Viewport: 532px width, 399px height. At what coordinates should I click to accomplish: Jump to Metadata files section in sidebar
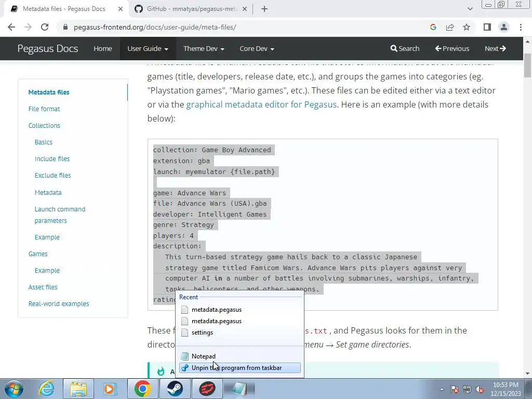coord(49,92)
